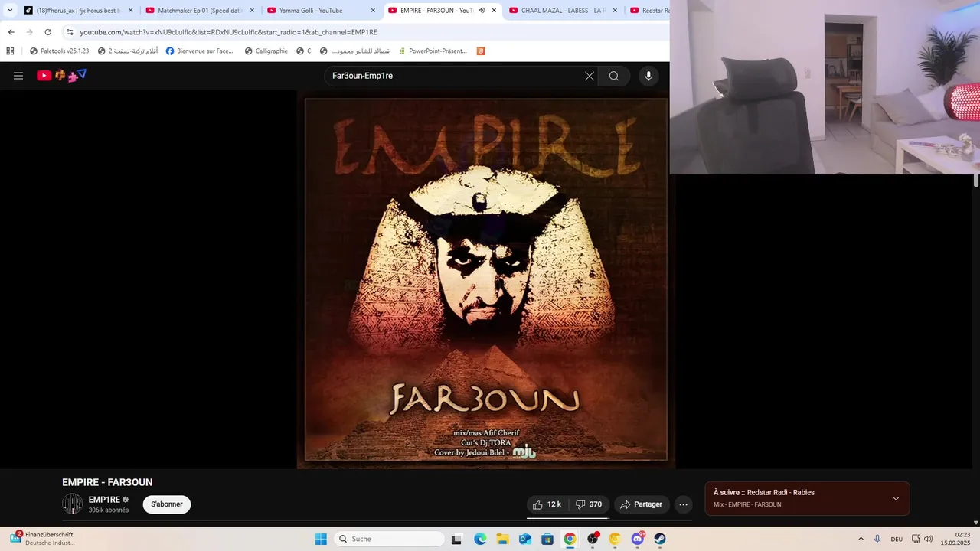Open Task View in the taskbar
The image size is (980, 551).
pyautogui.click(x=457, y=539)
